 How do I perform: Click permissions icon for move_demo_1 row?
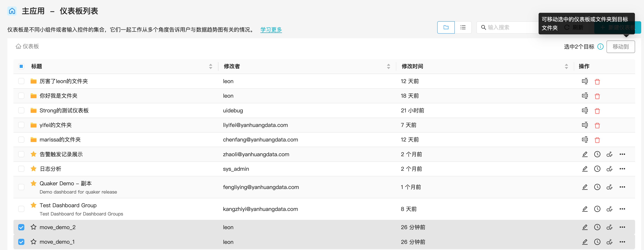[x=610, y=242]
